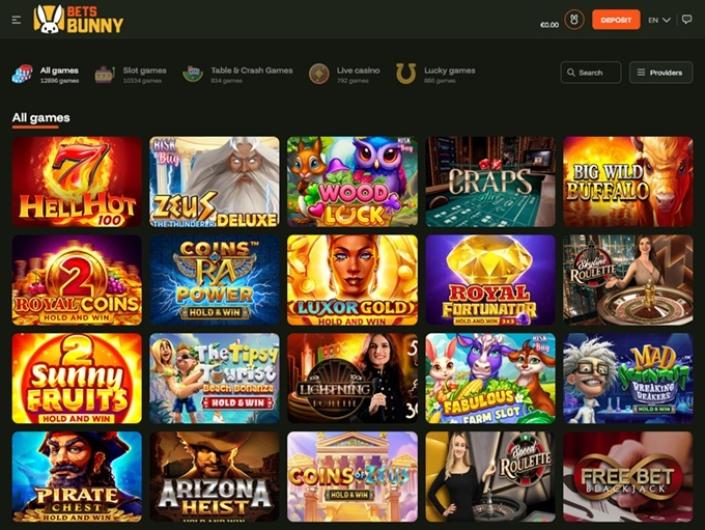Open the live chat bubble icon
The image size is (705, 530).
click(687, 19)
